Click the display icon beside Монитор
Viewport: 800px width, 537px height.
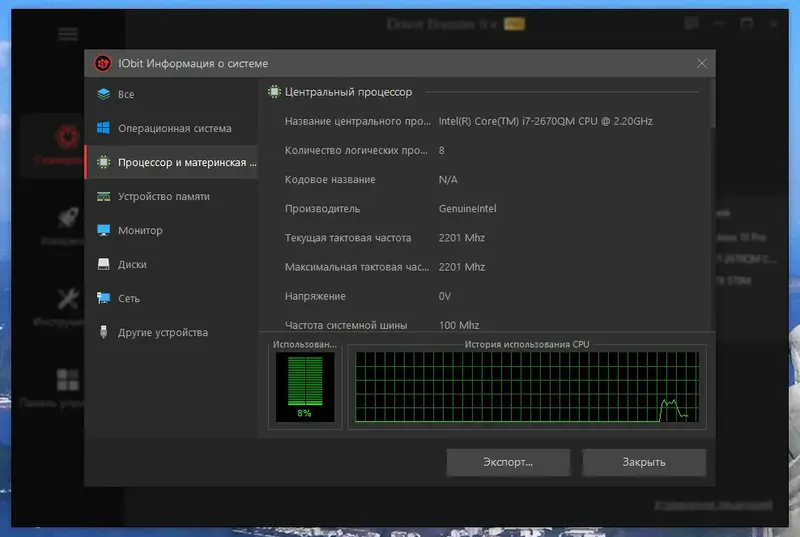point(104,230)
